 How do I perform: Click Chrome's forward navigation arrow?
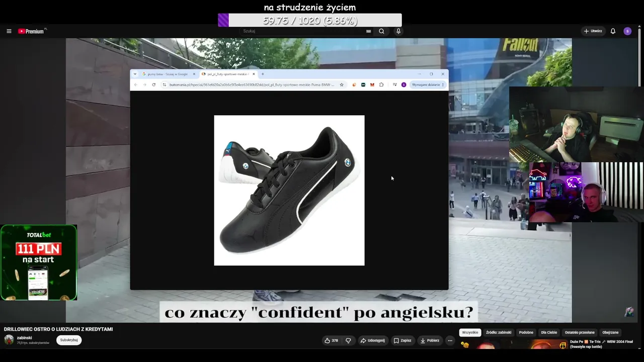(x=144, y=84)
